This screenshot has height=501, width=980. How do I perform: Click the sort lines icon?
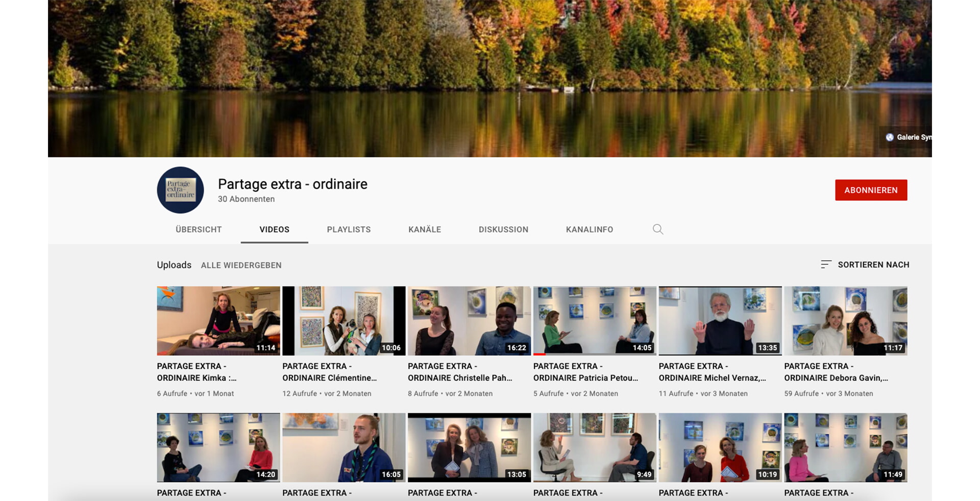click(x=825, y=265)
